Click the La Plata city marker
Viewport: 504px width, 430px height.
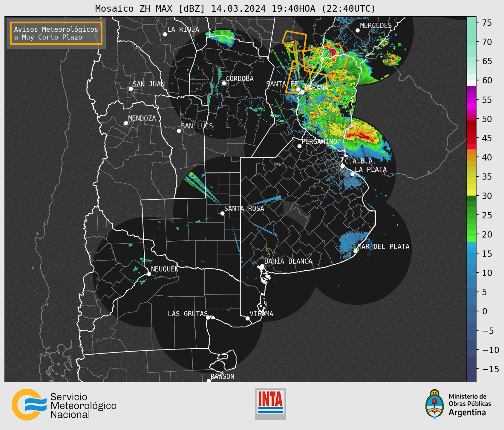(x=353, y=174)
